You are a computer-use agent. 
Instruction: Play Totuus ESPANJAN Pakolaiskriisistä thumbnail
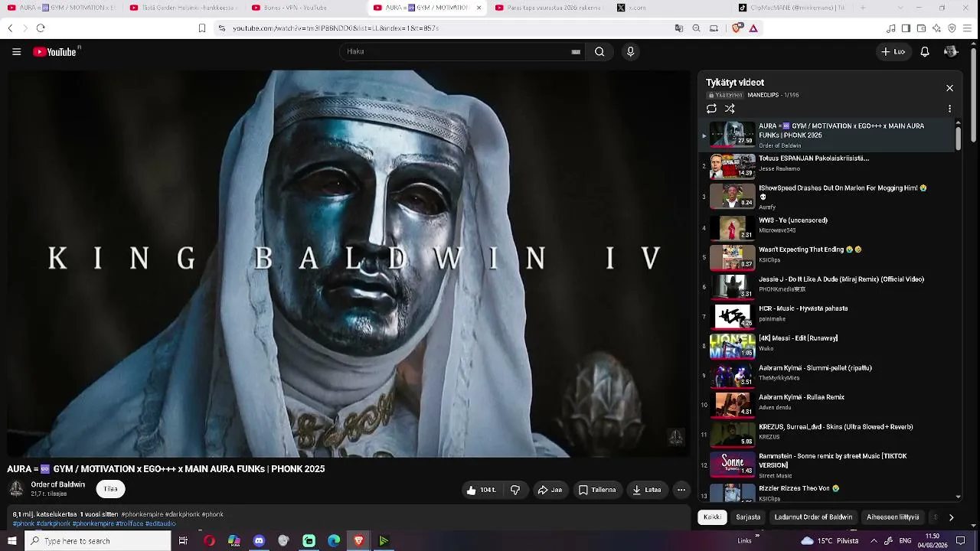click(733, 166)
